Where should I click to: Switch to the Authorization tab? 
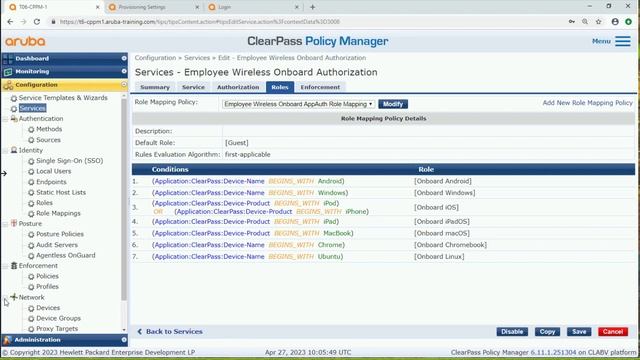(238, 87)
